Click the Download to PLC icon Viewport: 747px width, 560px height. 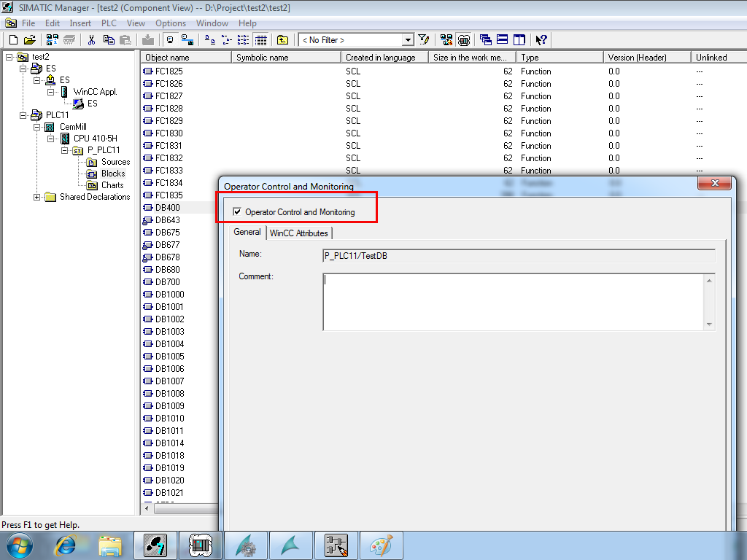(x=148, y=40)
